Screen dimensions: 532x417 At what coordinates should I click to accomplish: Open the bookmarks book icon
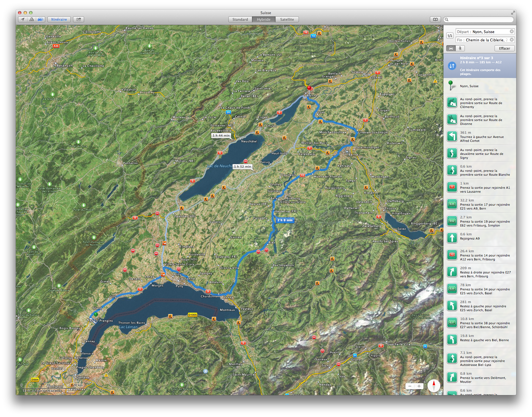click(x=435, y=19)
